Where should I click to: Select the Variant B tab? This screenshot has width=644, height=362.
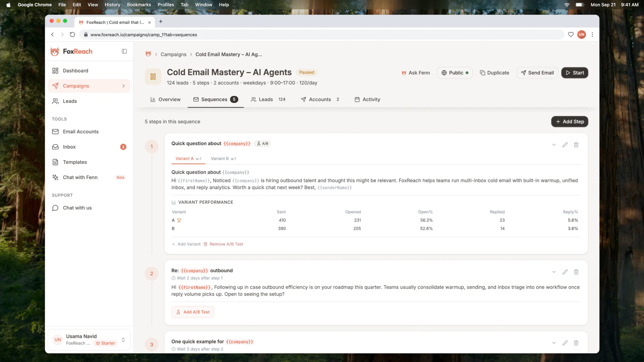223,159
